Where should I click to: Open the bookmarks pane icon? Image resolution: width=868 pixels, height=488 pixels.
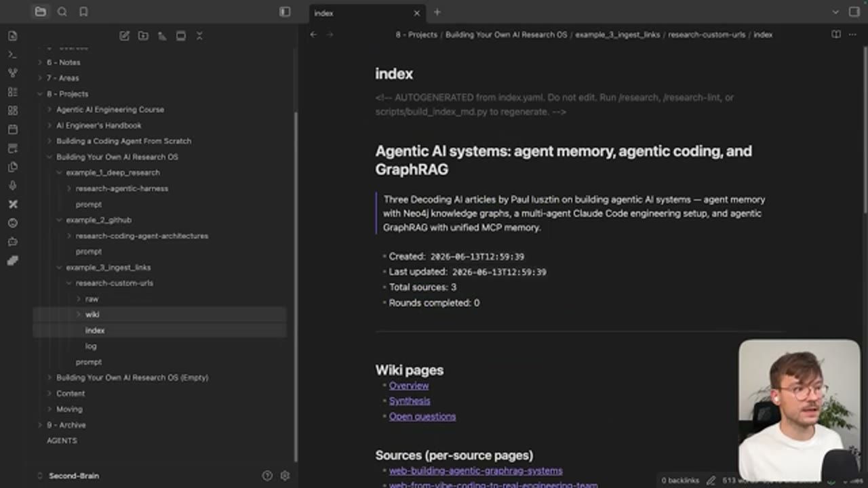point(83,12)
